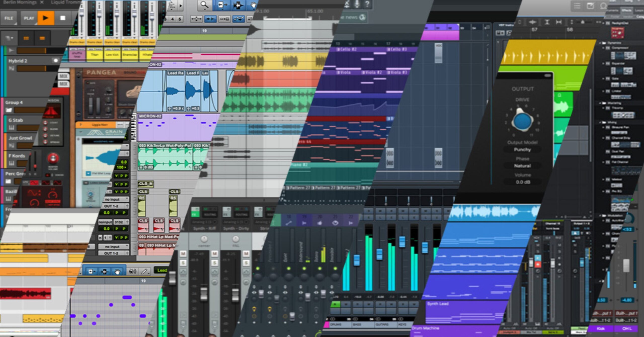
Task: Select the Pencil tool in lower toolbar
Action: coord(144,271)
